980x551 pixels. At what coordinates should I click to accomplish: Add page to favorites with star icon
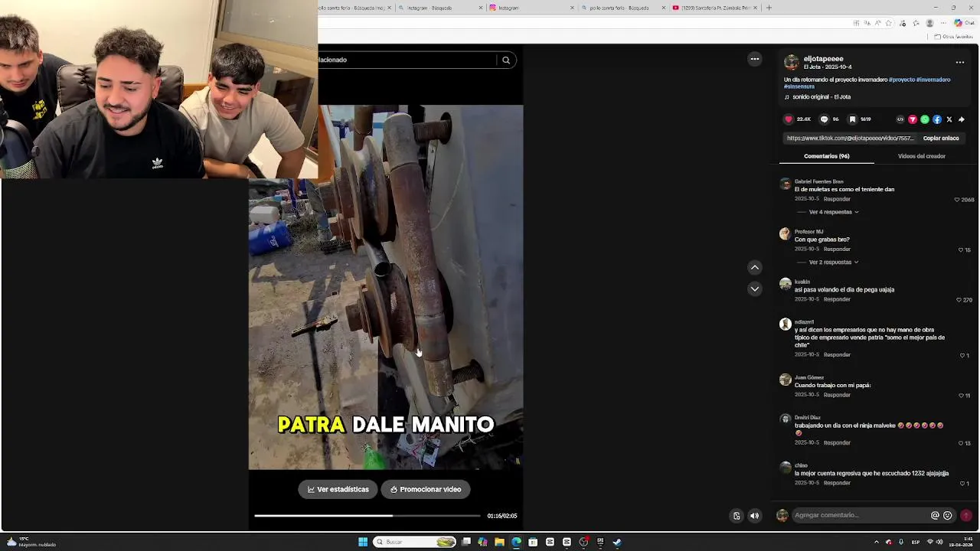pos(888,23)
